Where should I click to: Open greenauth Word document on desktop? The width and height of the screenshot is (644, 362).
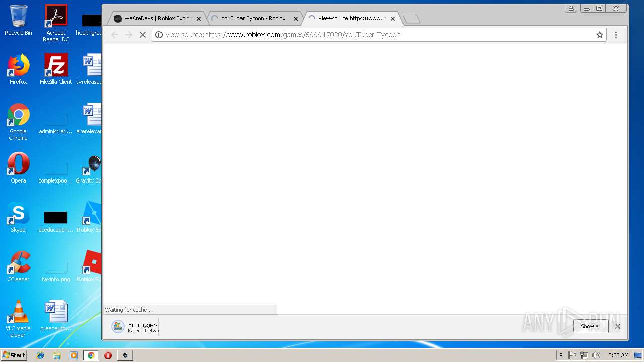click(x=56, y=316)
